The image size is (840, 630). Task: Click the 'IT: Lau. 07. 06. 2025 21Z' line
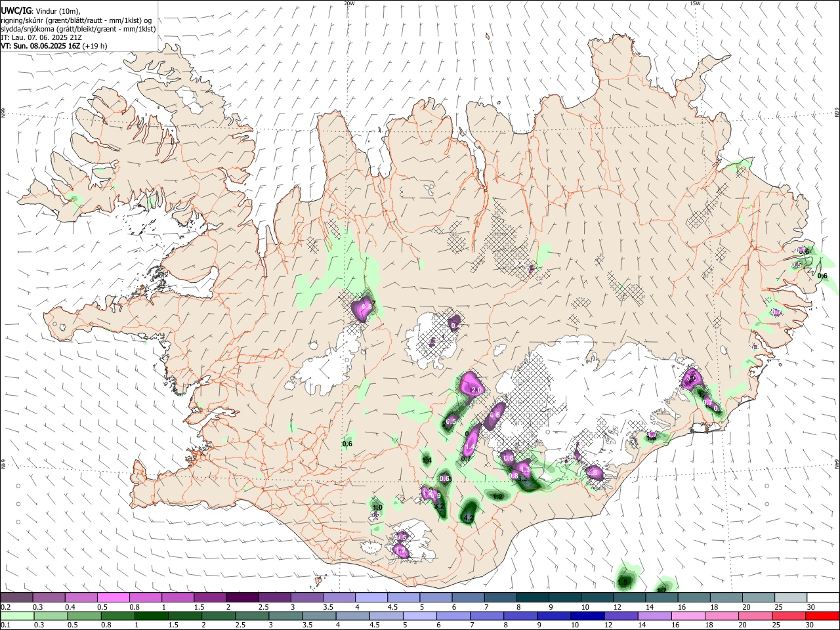click(x=41, y=37)
